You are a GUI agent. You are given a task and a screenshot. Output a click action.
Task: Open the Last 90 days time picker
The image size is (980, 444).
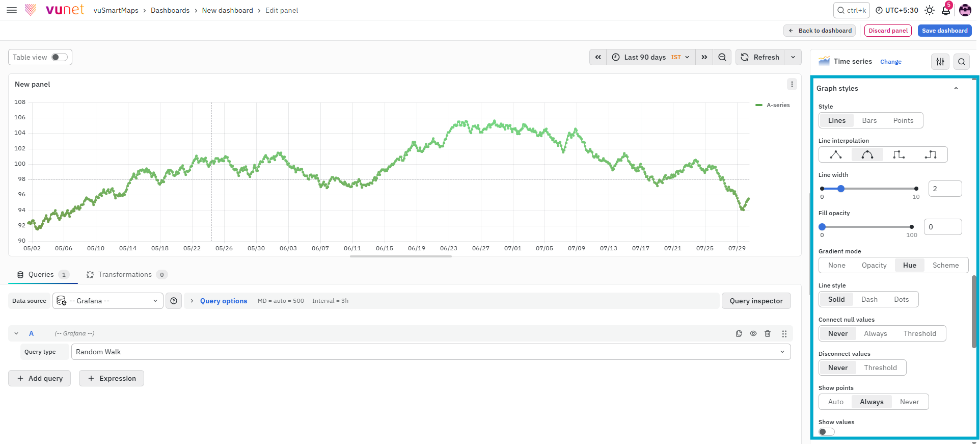(x=651, y=57)
